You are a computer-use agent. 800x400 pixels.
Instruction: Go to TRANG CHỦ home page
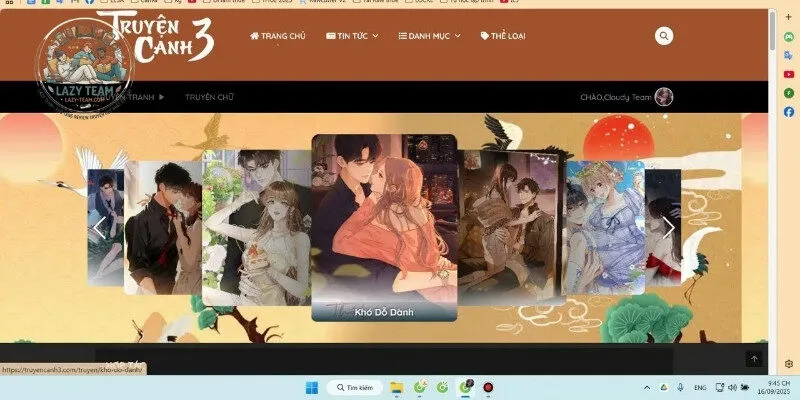tap(278, 36)
